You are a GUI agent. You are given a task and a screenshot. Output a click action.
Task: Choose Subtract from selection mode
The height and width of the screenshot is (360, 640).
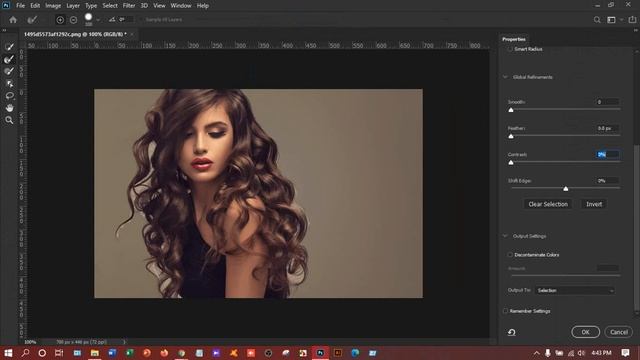click(73, 20)
